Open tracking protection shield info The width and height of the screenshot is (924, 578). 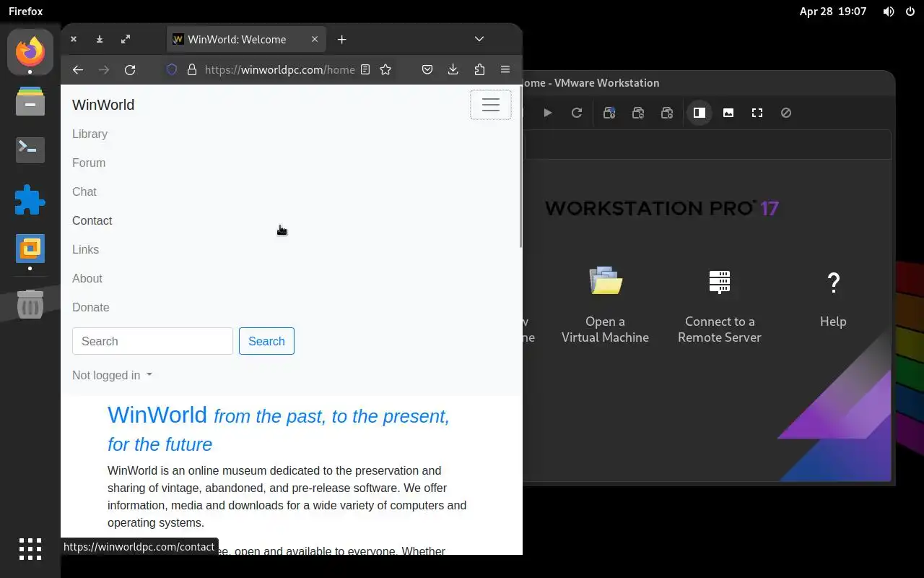172,69
